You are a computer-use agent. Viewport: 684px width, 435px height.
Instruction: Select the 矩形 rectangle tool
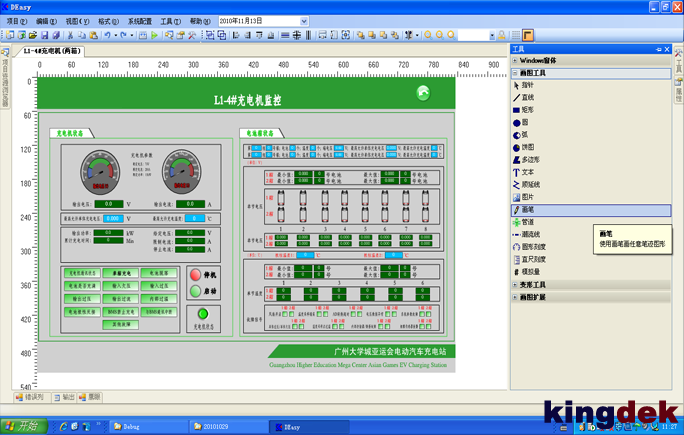(527, 110)
